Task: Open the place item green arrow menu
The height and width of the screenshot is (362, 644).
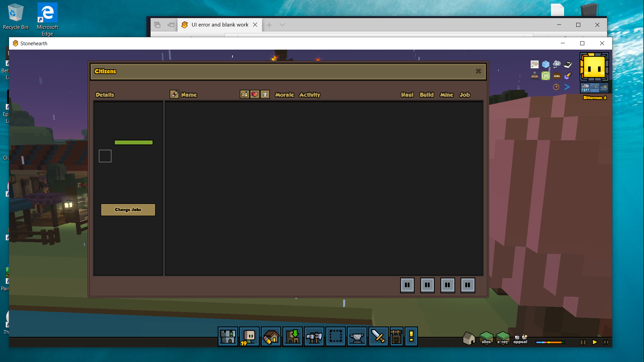Action: pos(292,337)
